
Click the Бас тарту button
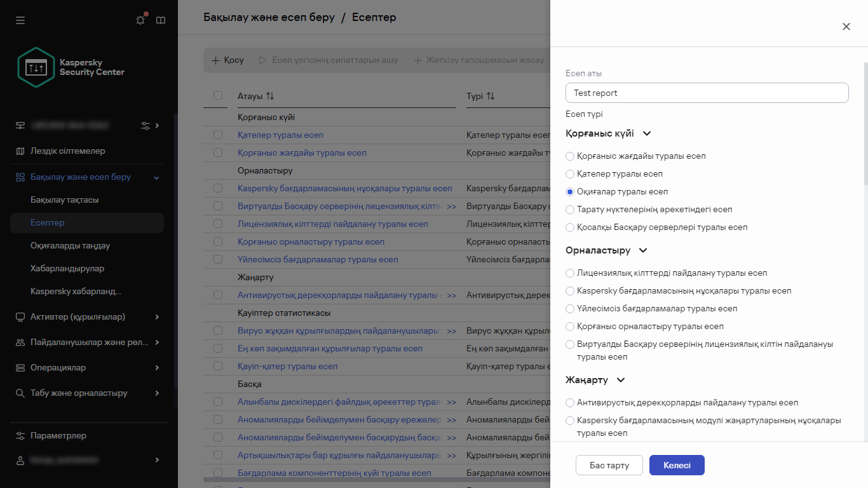click(x=609, y=465)
